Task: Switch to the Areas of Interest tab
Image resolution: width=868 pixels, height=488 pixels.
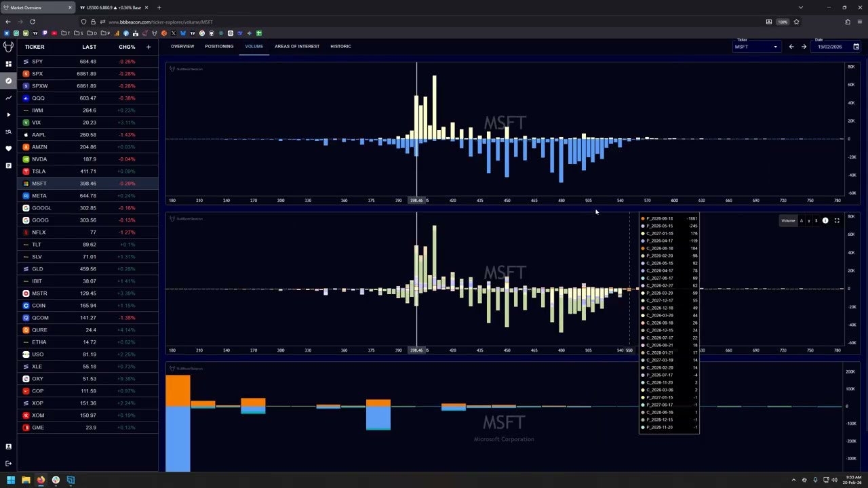Action: tap(297, 46)
